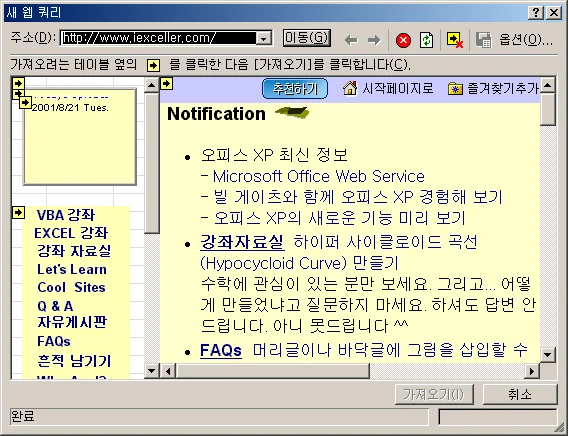This screenshot has width=568, height=436.
Task: Open the Q & A link
Action: coord(55,306)
